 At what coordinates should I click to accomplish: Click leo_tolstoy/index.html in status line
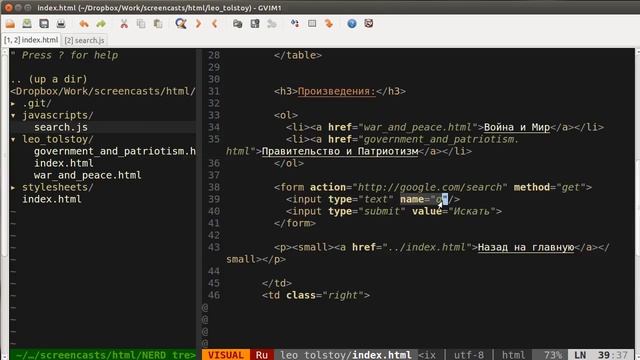coord(346,355)
